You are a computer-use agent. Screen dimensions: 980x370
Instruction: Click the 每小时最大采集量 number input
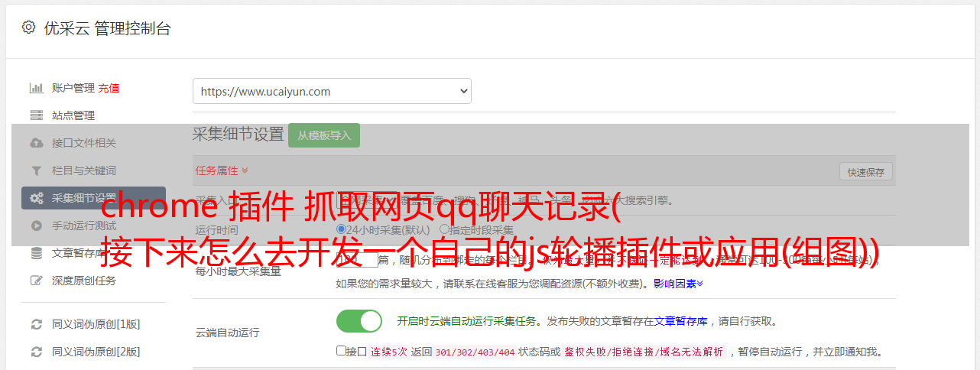[x=357, y=260]
